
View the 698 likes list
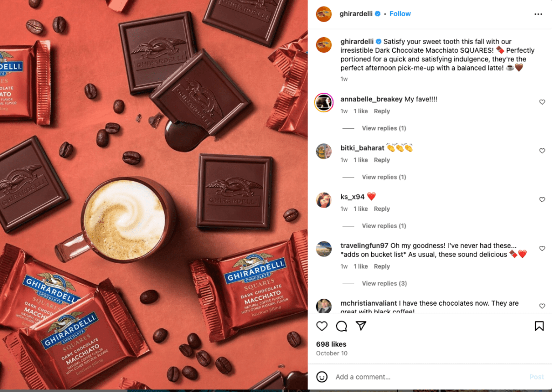click(x=331, y=344)
